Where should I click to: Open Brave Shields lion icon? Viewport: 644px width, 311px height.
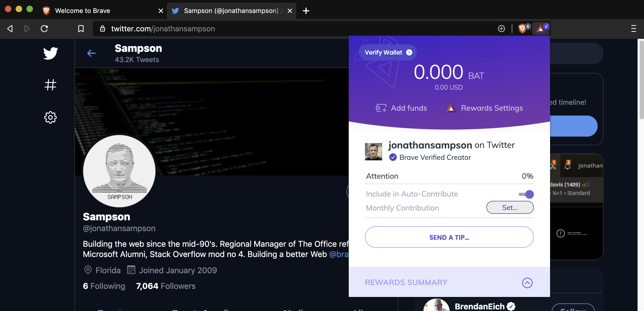[523, 28]
